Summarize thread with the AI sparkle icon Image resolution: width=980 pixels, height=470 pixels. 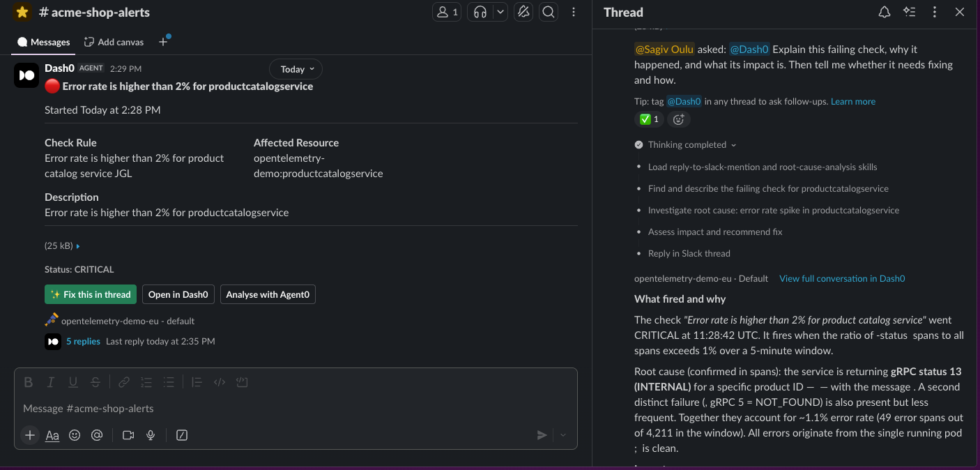[x=909, y=12]
